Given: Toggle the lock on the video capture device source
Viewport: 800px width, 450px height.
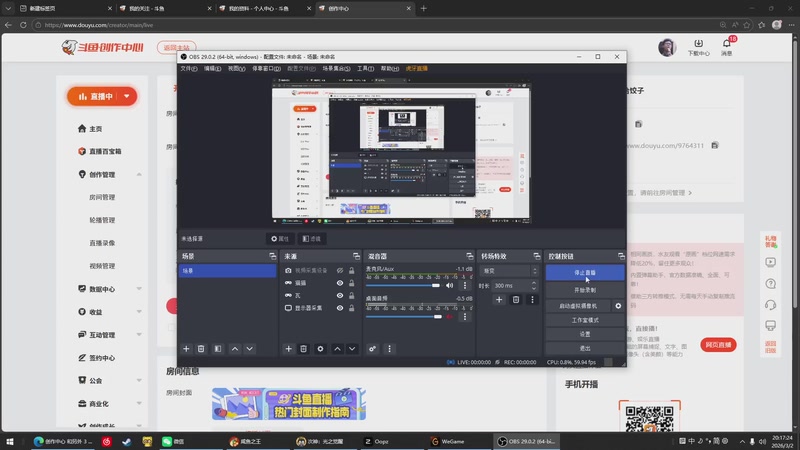Looking at the screenshot, I should tap(352, 270).
